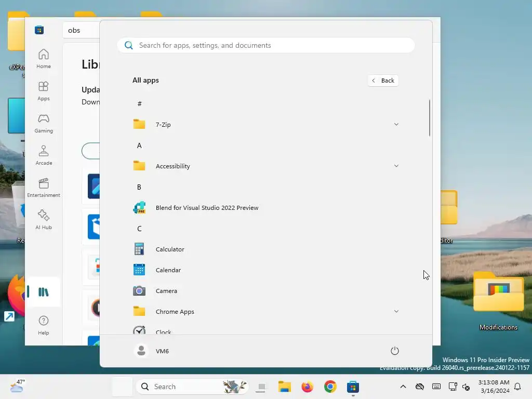Open Help in Microsoft Store sidebar
This screenshot has height=399, width=532.
point(44,325)
